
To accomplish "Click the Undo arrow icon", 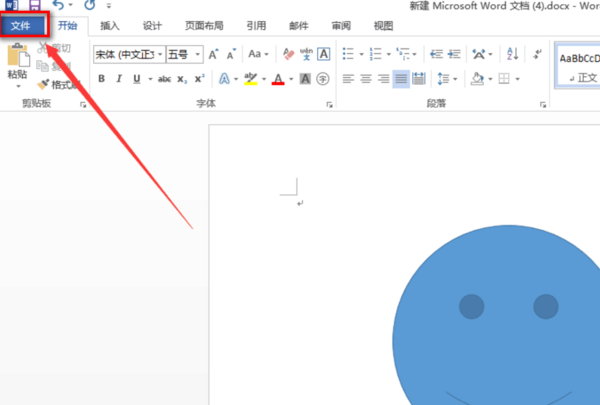I will (58, 5).
